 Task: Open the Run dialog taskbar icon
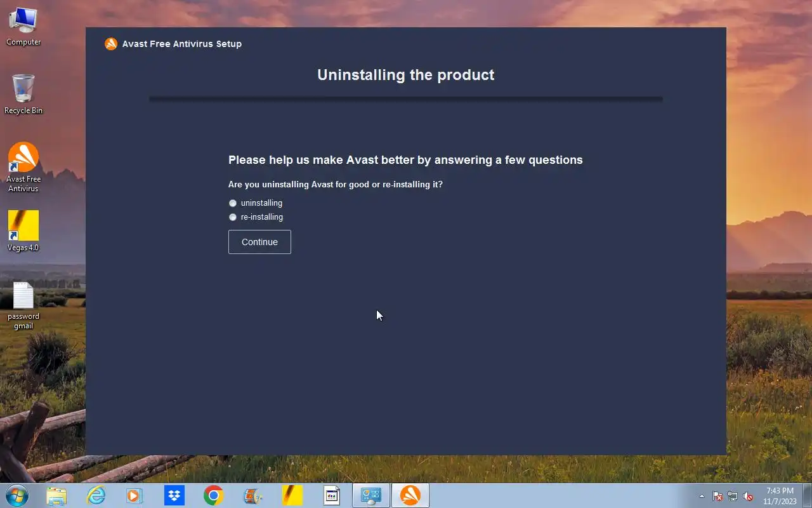(x=332, y=495)
